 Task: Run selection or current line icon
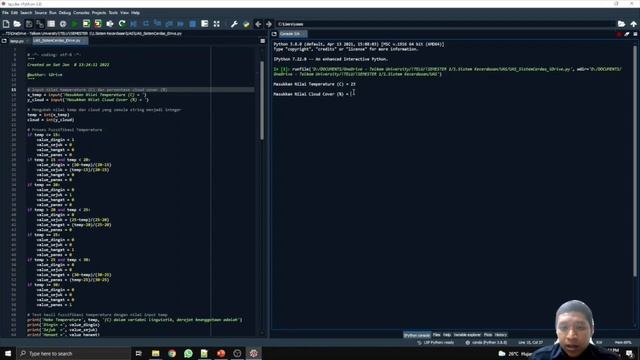coord(110,24)
